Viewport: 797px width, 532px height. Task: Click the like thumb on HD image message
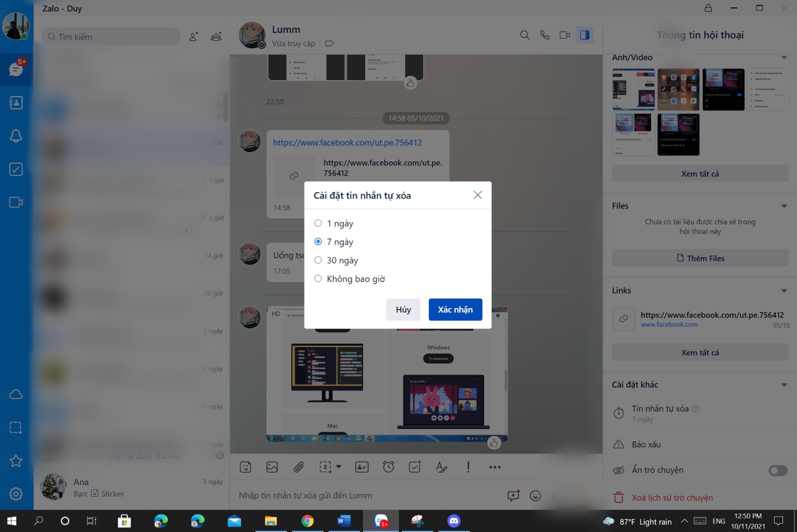pyautogui.click(x=493, y=443)
